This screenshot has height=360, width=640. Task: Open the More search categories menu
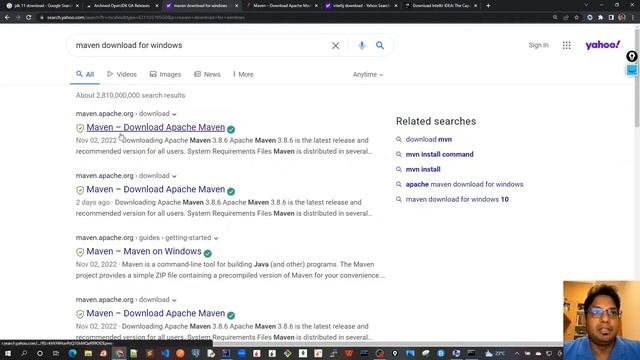[x=243, y=74]
